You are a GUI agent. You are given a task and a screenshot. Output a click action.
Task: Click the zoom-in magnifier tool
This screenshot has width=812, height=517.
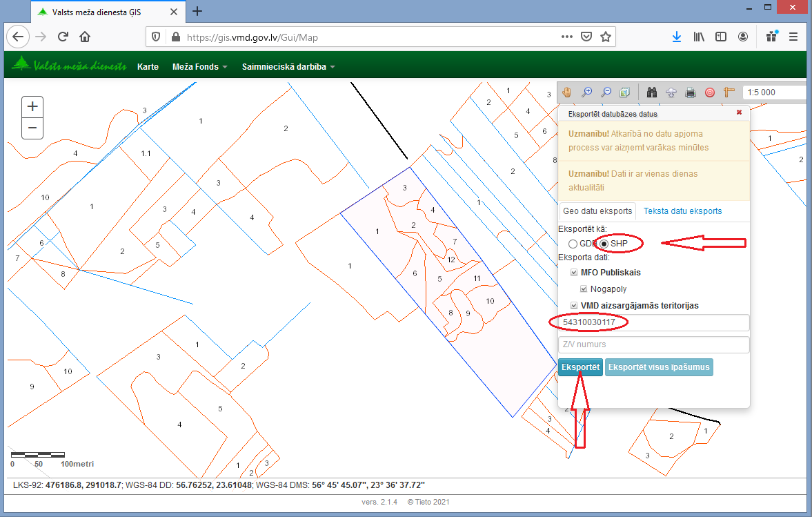[x=587, y=92]
